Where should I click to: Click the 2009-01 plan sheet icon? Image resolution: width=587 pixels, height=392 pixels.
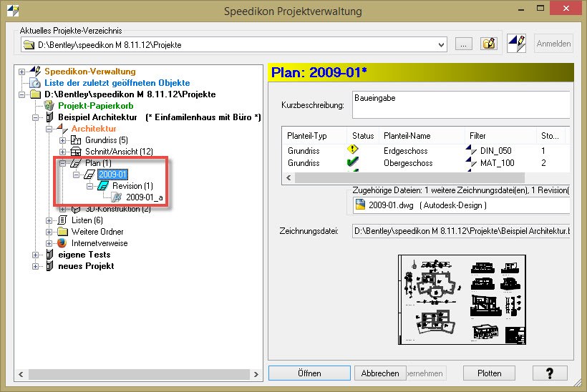coord(89,175)
